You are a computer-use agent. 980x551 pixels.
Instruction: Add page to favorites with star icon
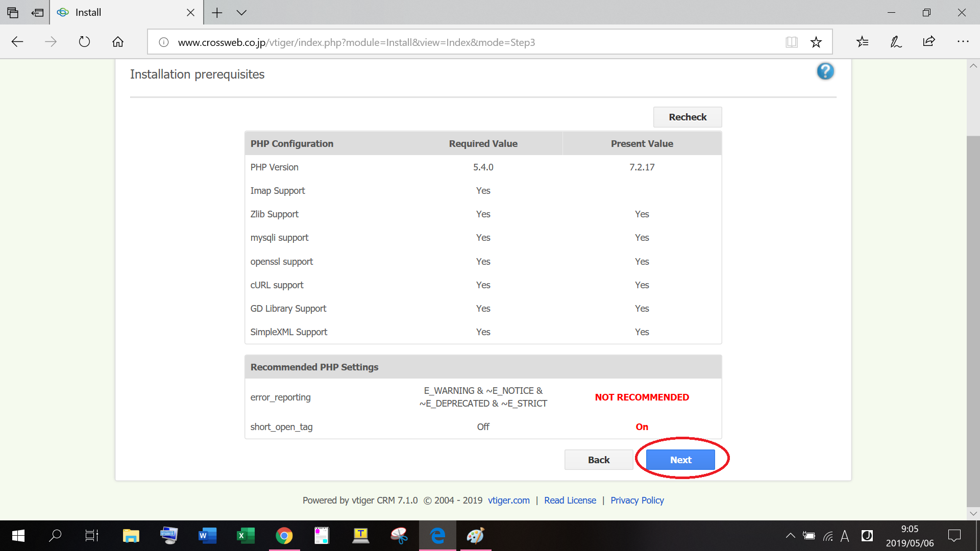tap(816, 42)
